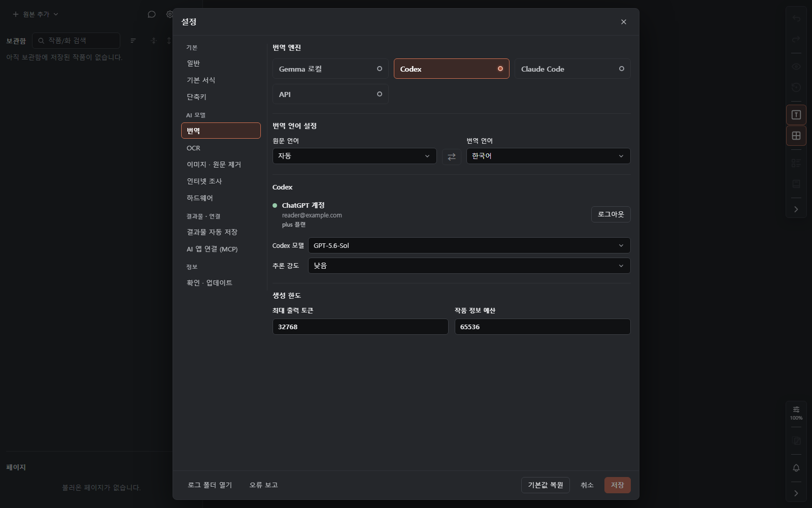This screenshot has width=812, height=508.
Task: Go to the 단축키 settings section
Action: pyautogui.click(x=221, y=97)
